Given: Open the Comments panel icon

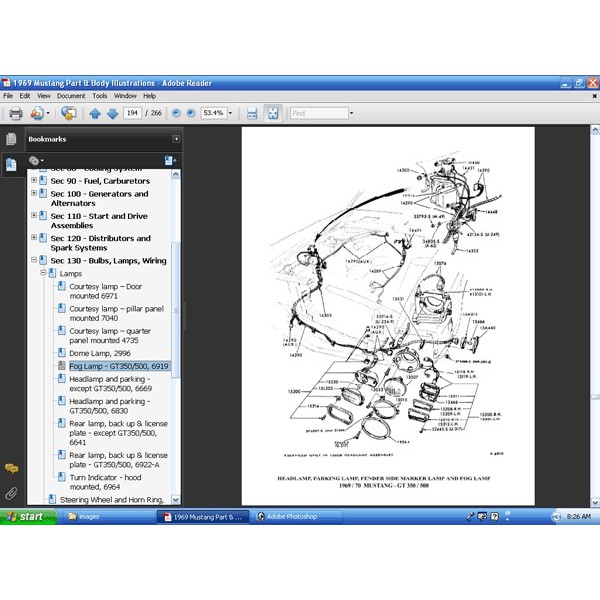Looking at the screenshot, I should (11, 468).
